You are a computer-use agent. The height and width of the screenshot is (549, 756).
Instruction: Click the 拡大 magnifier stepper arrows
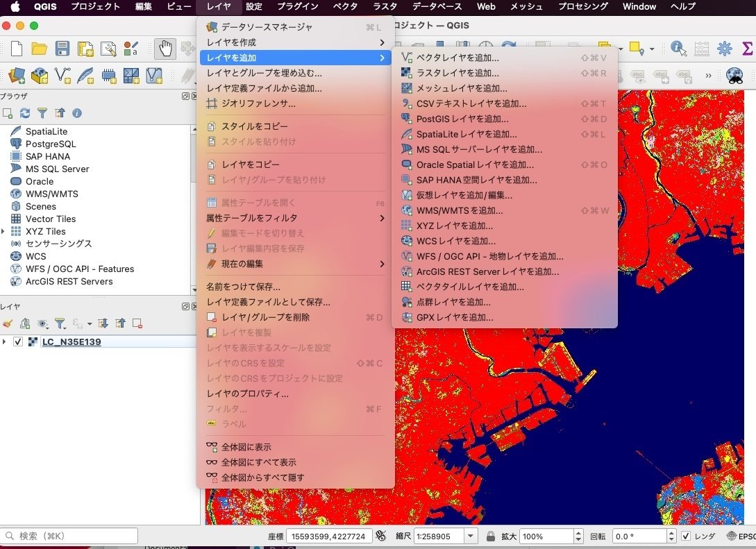(x=578, y=536)
